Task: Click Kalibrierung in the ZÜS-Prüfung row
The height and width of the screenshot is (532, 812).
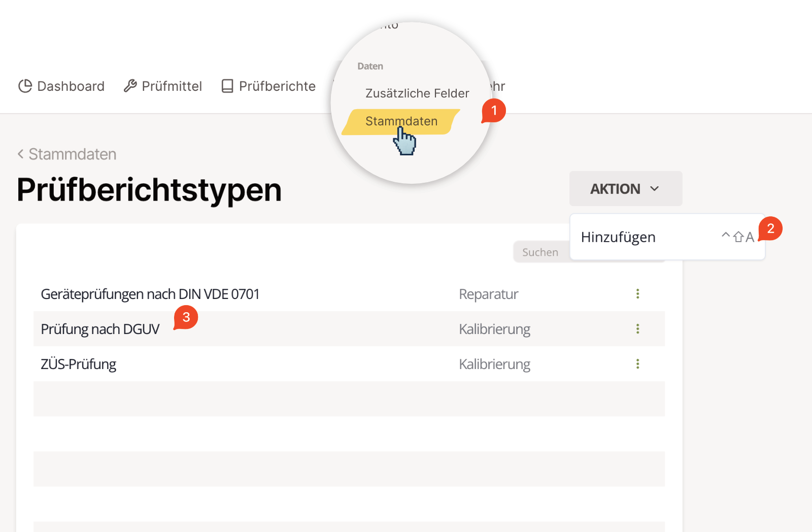Action: tap(494, 364)
